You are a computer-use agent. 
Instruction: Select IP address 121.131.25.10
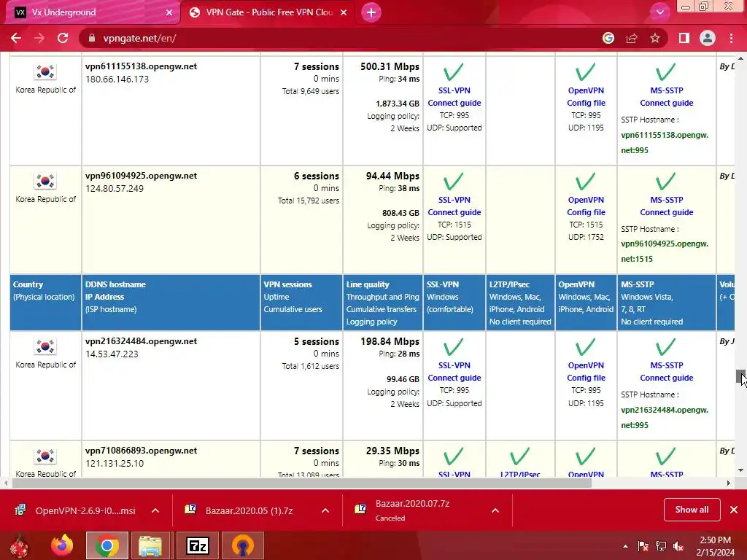coord(115,463)
